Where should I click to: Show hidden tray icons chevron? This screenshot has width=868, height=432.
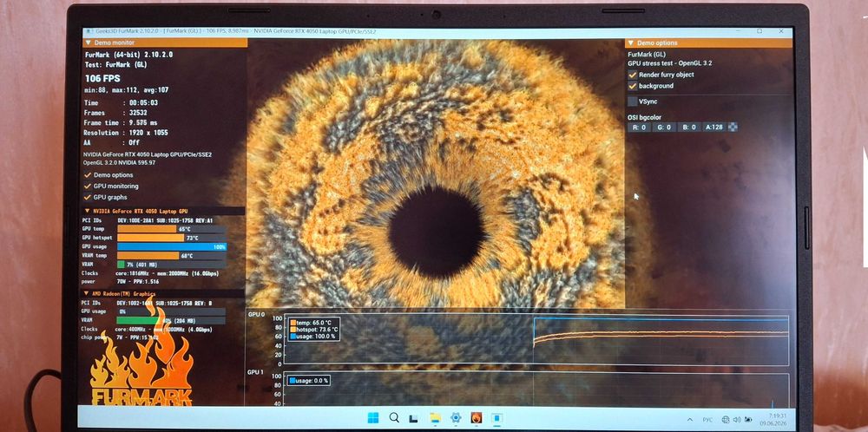click(690, 419)
